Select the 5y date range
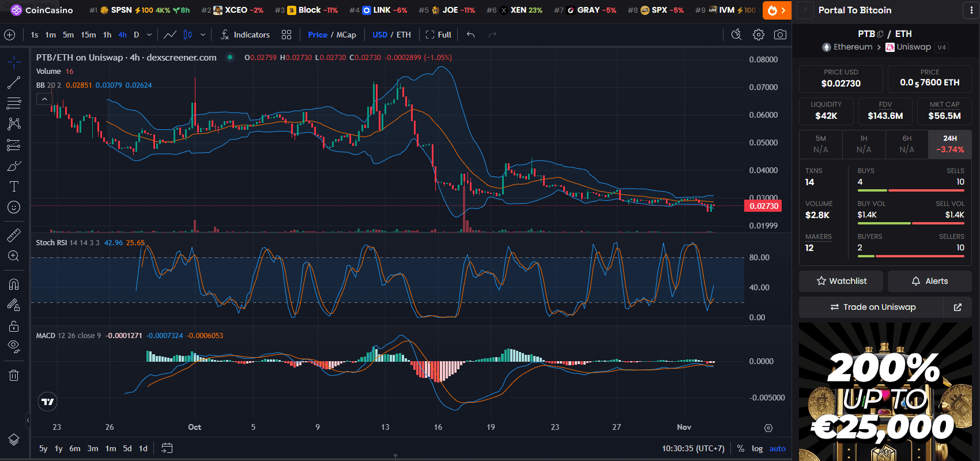This screenshot has height=461, width=980. (x=43, y=448)
